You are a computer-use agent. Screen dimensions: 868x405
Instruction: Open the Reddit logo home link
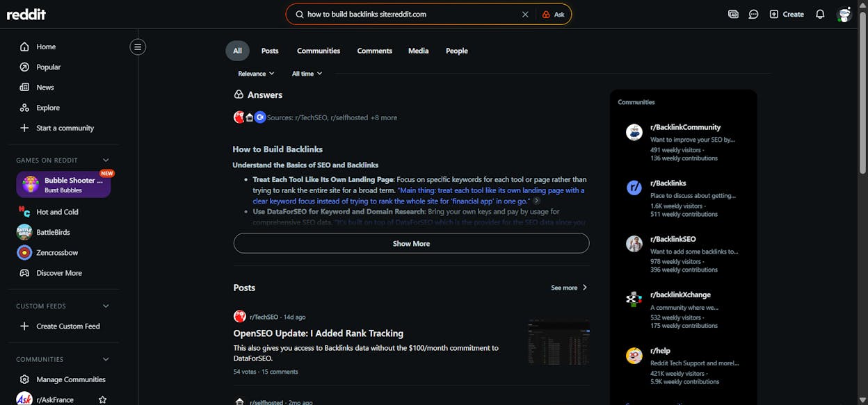pyautogui.click(x=26, y=14)
